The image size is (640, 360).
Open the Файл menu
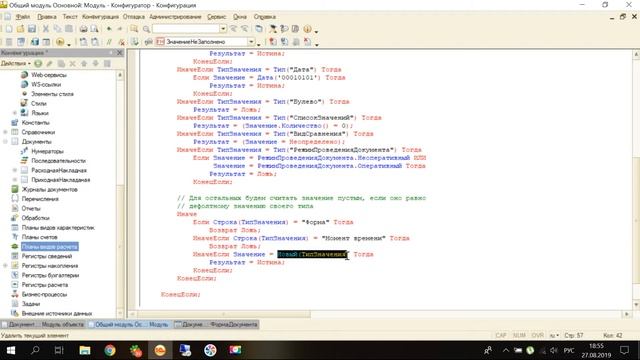[23, 17]
